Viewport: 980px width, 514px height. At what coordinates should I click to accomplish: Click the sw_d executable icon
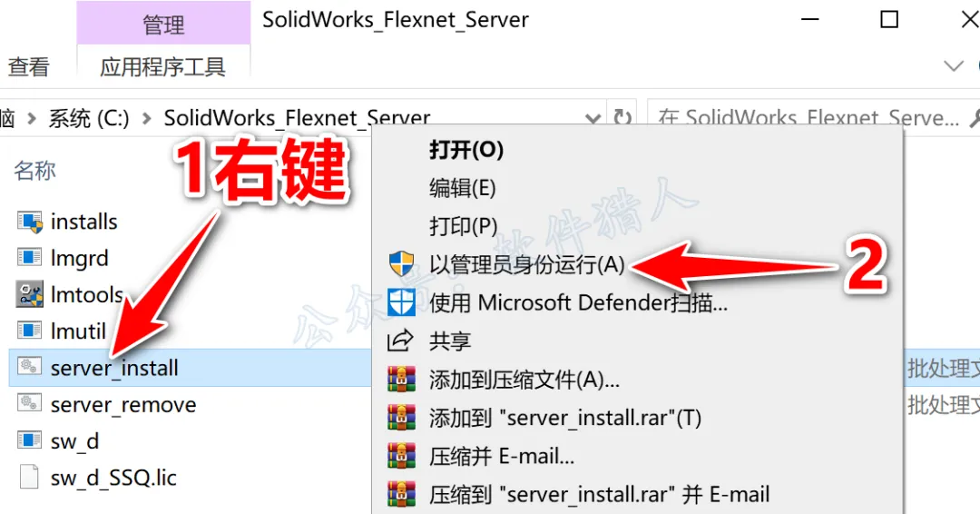[29, 440]
